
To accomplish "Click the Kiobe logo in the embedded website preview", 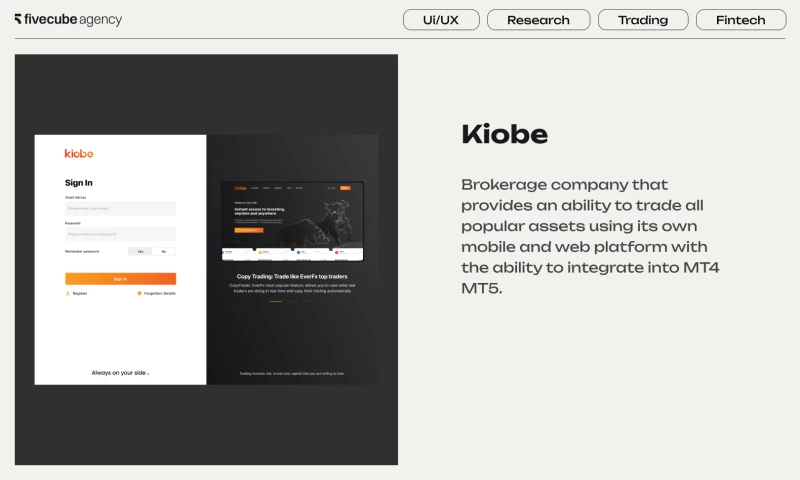I will click(240, 188).
